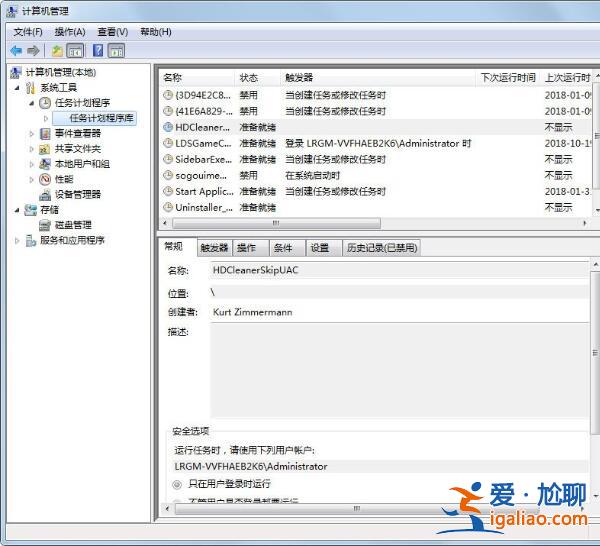Click the 计算机管理(本地) root icon
Screen dimensions: 600x546
[x=16, y=72]
